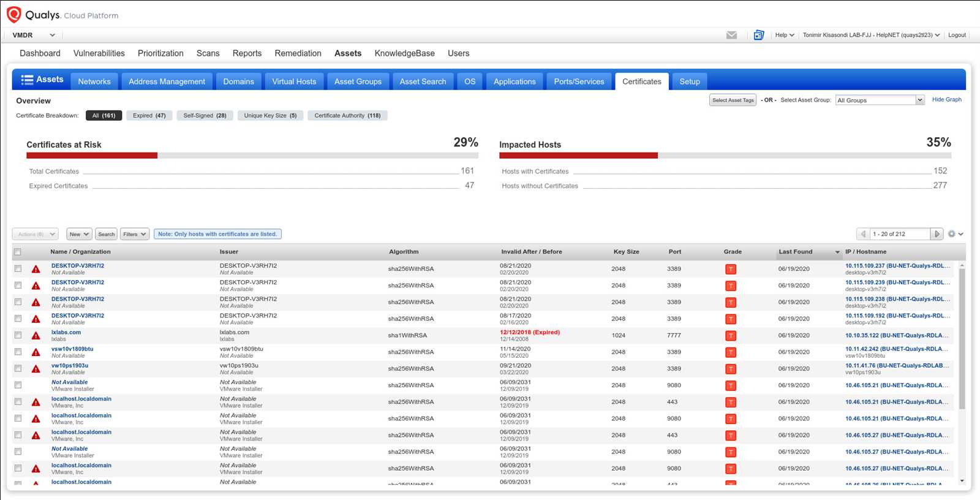The height and width of the screenshot is (500, 980).
Task: Click grade T badge for vw10ps1903u row
Action: [730, 369]
